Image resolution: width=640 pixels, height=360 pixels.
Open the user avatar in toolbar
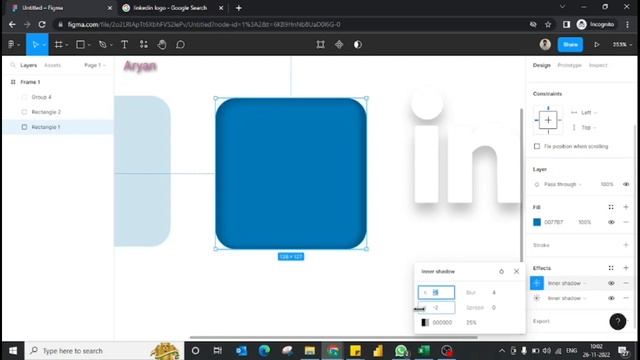point(545,44)
